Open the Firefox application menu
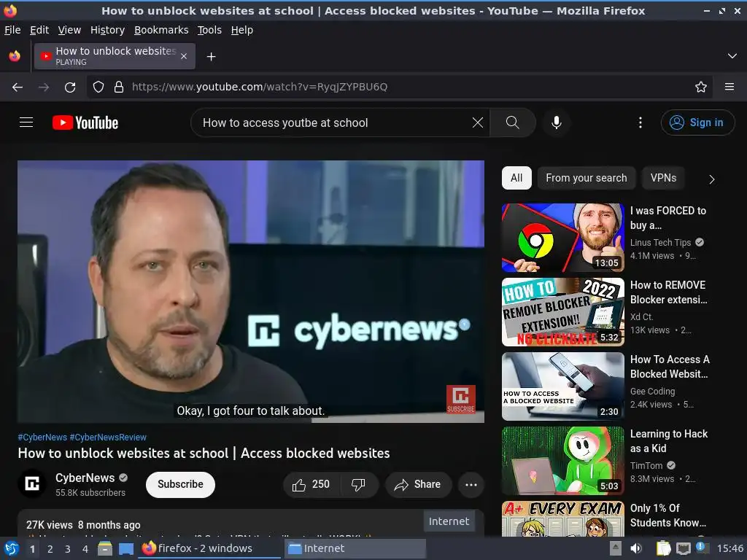Viewport: 747px width, 560px height. (x=729, y=87)
